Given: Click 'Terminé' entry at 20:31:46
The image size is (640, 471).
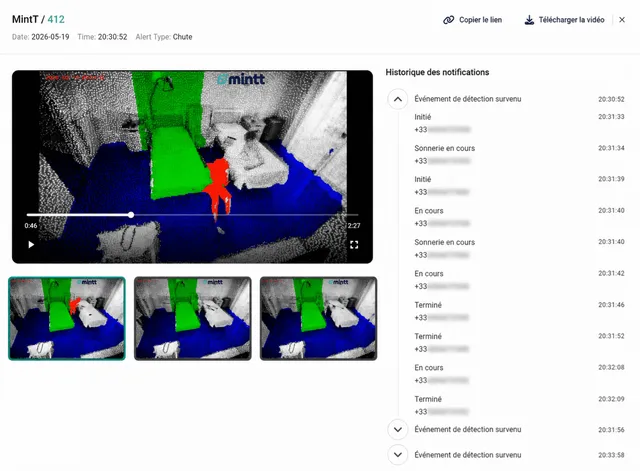Looking at the screenshot, I should 428,305.
